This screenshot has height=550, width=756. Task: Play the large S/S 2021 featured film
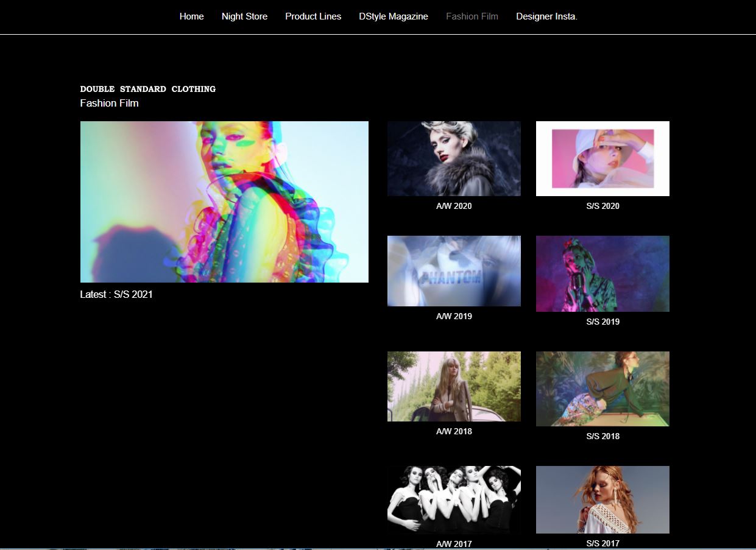[x=224, y=202]
